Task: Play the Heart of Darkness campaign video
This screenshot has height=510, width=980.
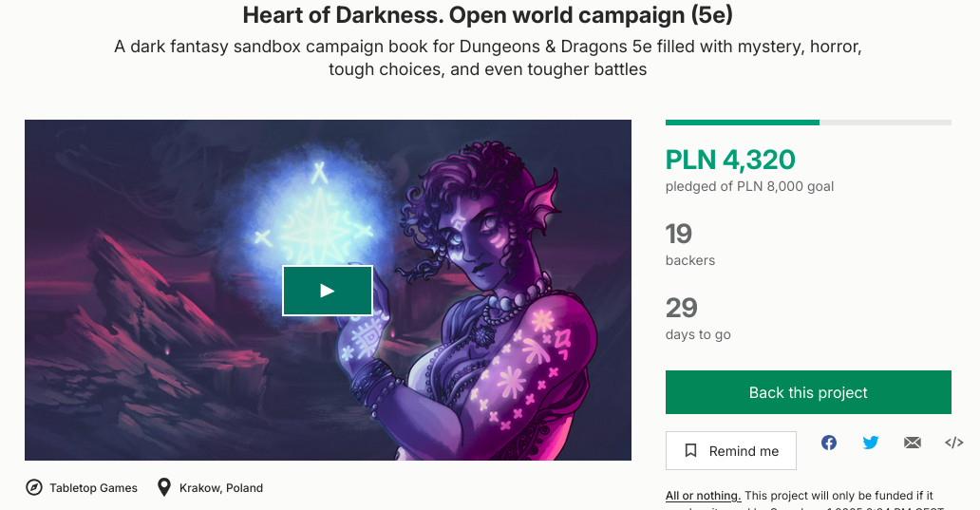Action: (x=328, y=291)
